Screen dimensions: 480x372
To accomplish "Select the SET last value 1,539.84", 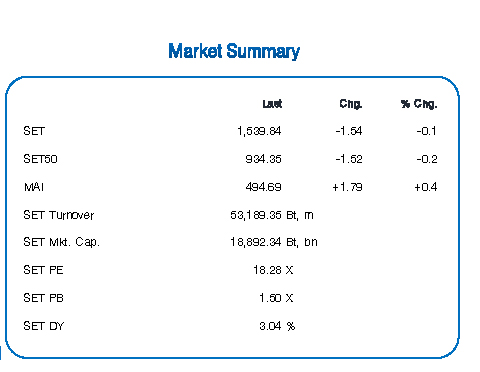I will [259, 131].
